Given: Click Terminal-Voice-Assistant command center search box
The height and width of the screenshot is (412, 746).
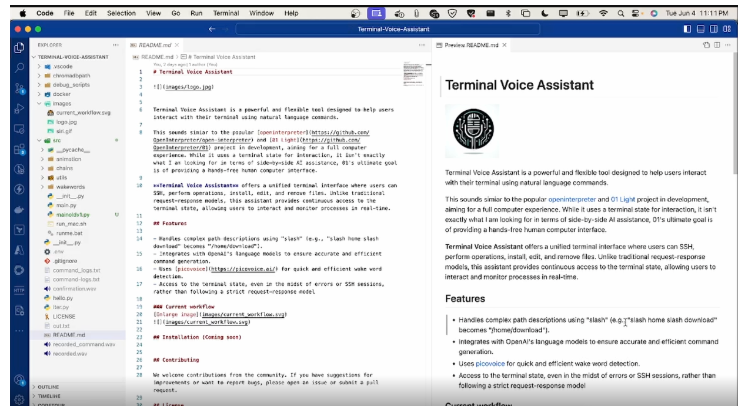Looking at the screenshot, I should point(388,29).
